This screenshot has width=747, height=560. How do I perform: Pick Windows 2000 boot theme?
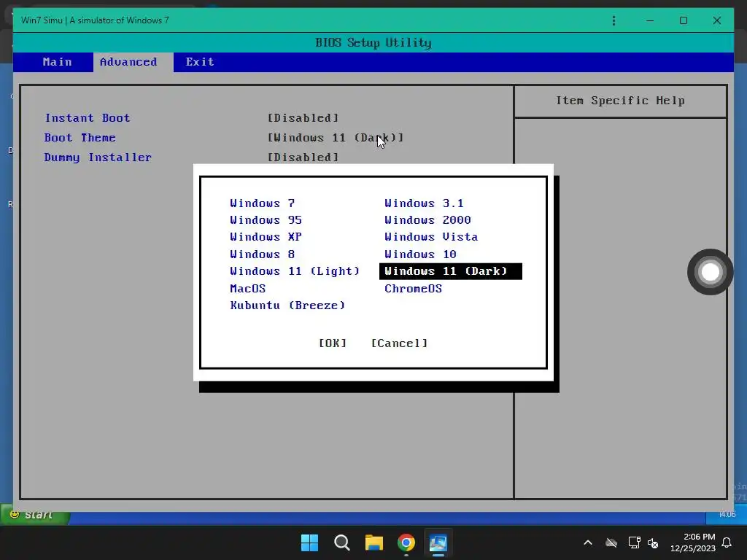tap(427, 220)
